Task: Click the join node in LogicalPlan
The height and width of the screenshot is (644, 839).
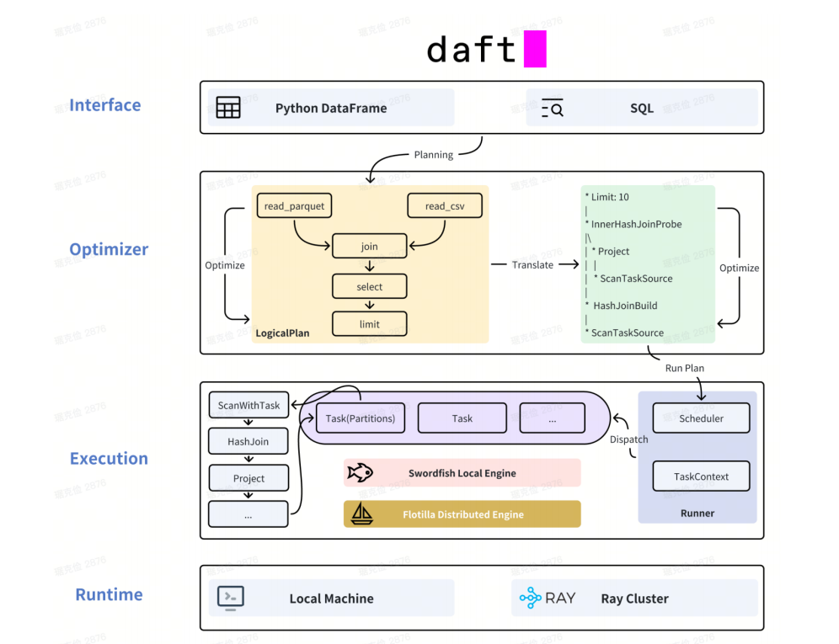Action: point(369,246)
